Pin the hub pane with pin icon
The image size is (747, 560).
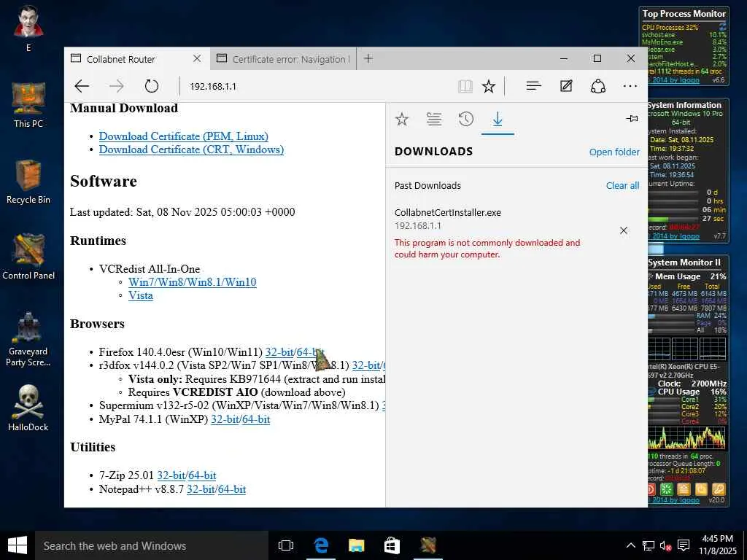tap(632, 118)
